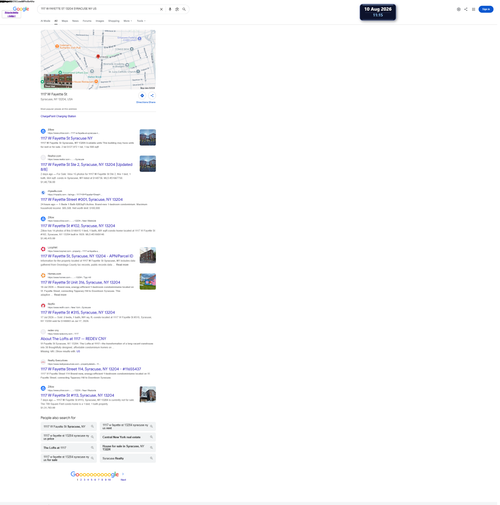This screenshot has height=505, width=500.
Task: Search '1117 W Fayette St Syracuse, NY' suggestion
Action: pyautogui.click(x=69, y=426)
